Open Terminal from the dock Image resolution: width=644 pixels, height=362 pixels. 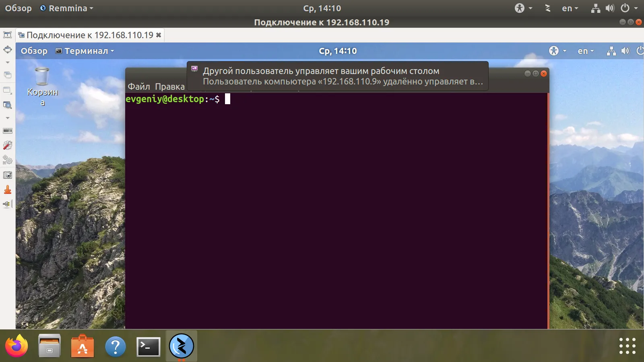click(149, 346)
